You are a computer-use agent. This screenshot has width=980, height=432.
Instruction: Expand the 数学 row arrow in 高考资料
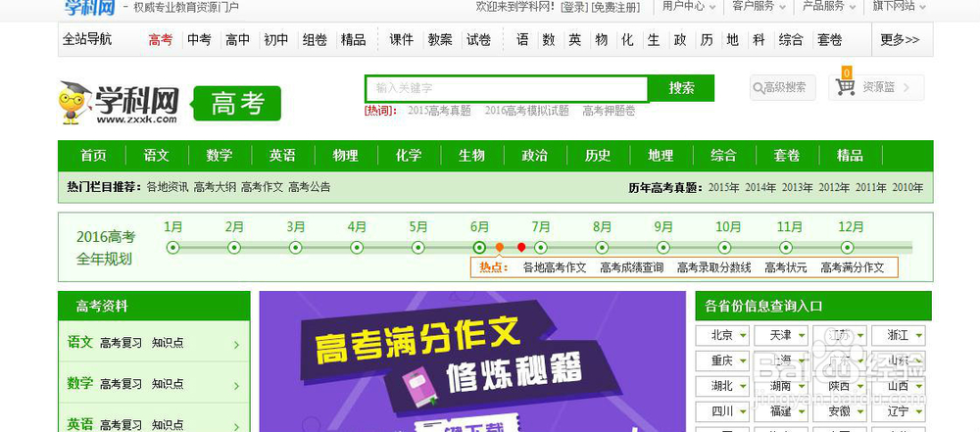click(x=236, y=386)
